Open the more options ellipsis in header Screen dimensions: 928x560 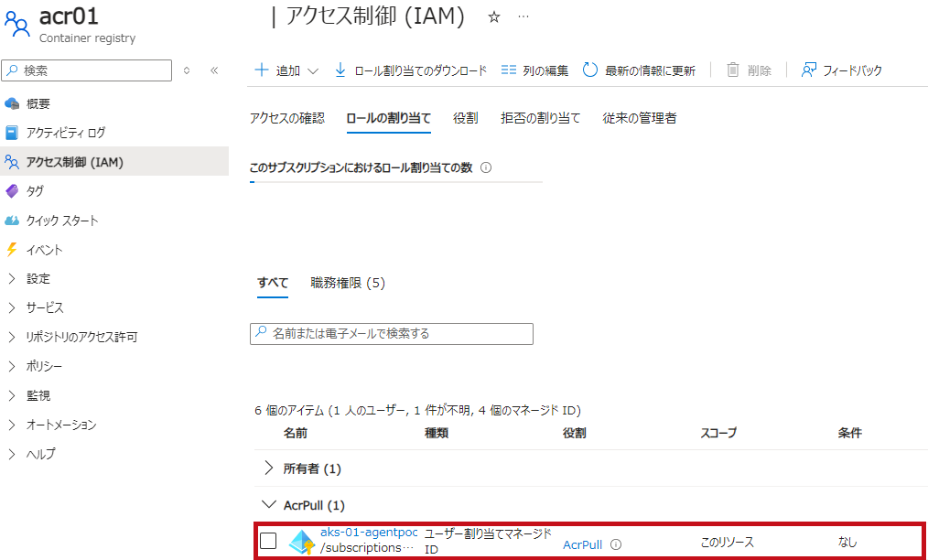(x=523, y=17)
